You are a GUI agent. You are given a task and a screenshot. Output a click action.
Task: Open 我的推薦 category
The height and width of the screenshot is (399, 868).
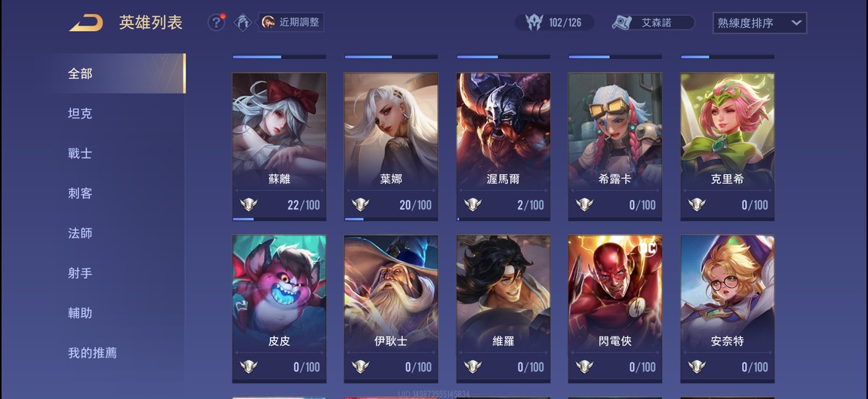[x=92, y=352]
